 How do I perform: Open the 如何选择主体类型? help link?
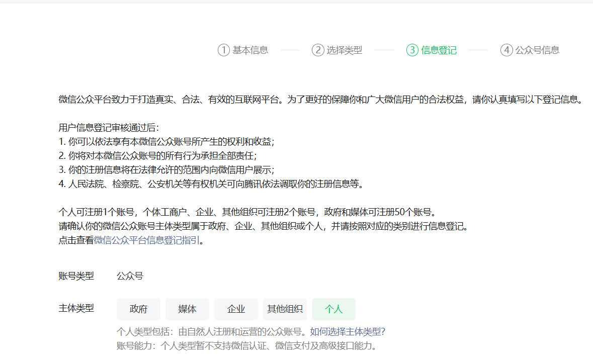point(348,332)
